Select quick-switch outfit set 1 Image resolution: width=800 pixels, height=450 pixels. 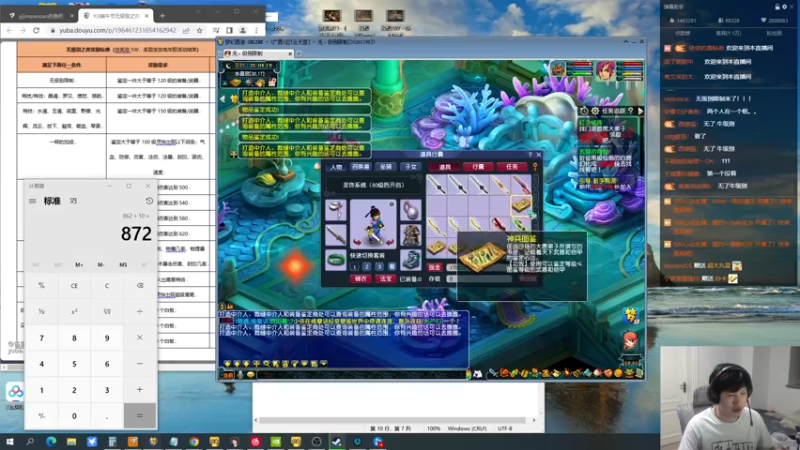[x=355, y=267]
